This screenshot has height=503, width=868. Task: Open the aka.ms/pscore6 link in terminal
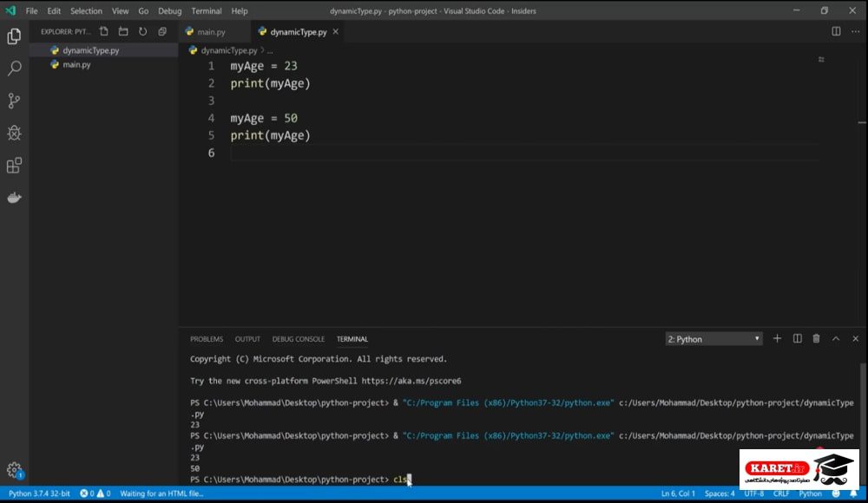pyautogui.click(x=411, y=381)
